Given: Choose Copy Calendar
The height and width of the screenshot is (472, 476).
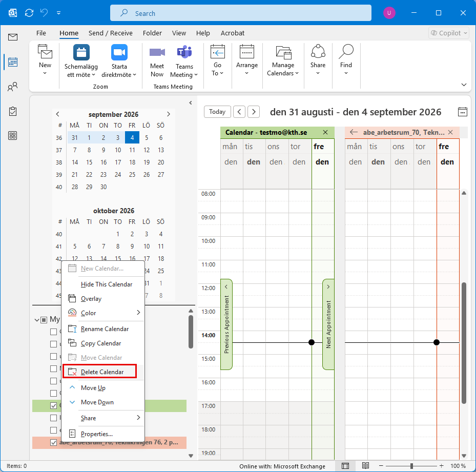Looking at the screenshot, I should tap(103, 343).
